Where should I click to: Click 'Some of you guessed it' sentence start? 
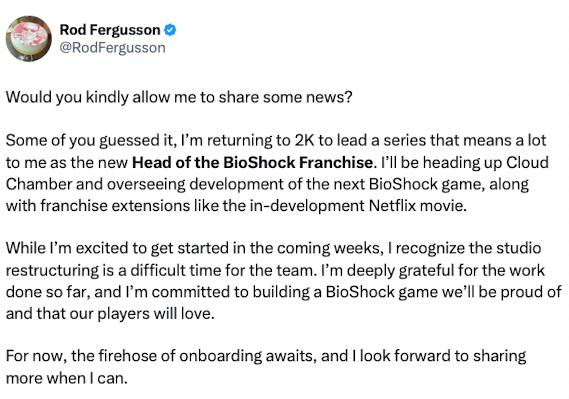(91, 141)
